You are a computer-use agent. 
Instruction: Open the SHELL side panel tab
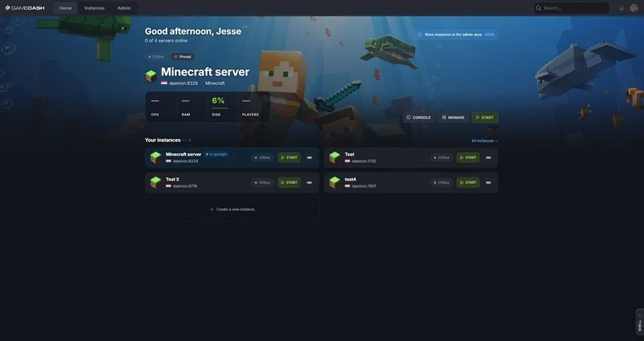click(x=640, y=322)
